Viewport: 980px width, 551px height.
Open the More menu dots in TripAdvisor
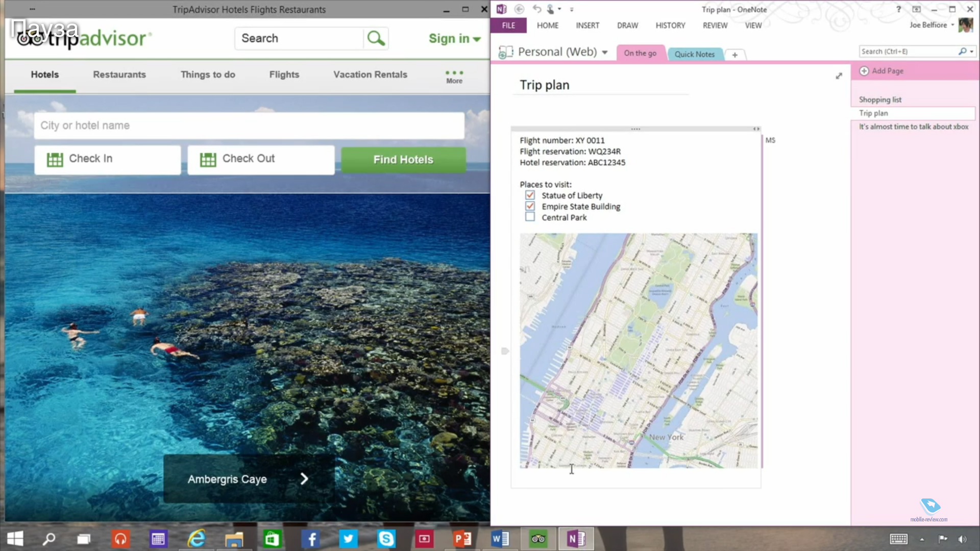click(x=454, y=73)
